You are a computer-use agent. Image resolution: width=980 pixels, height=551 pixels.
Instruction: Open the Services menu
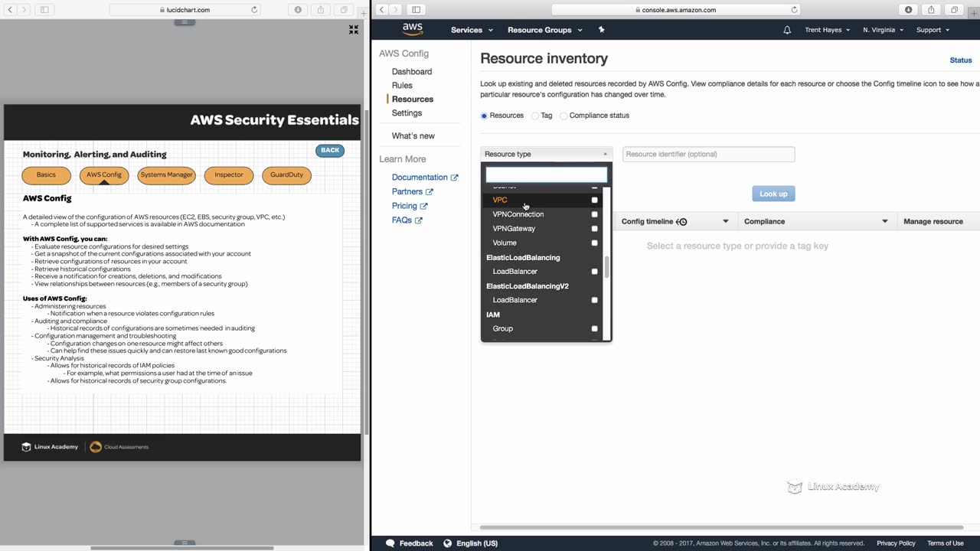point(472,30)
